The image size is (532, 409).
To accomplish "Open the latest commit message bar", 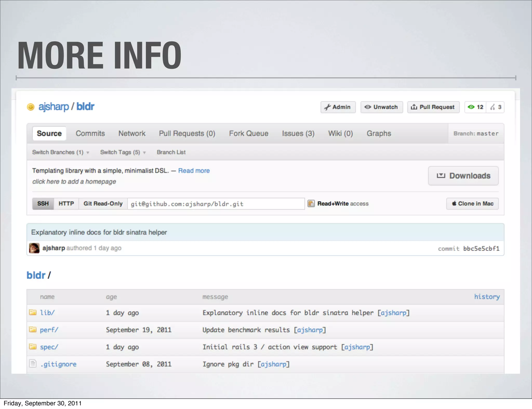I will 265,232.
